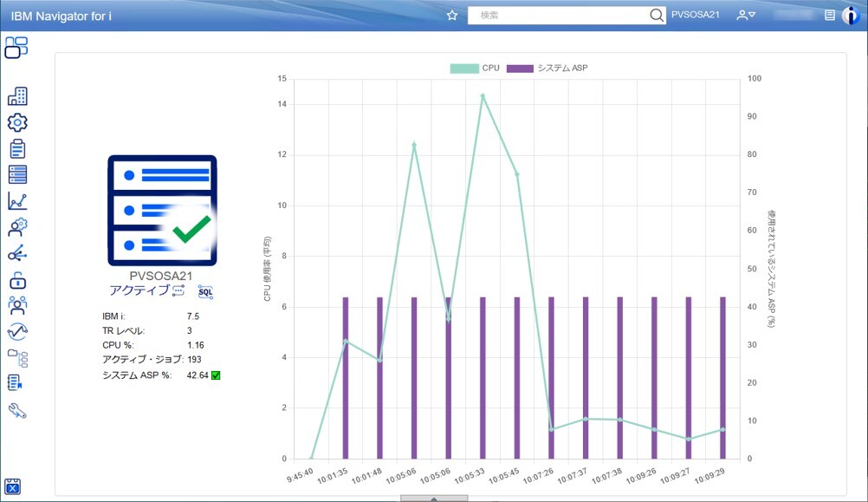
Task: Click the system ASP bar at 10:09:29
Action: tap(723, 378)
